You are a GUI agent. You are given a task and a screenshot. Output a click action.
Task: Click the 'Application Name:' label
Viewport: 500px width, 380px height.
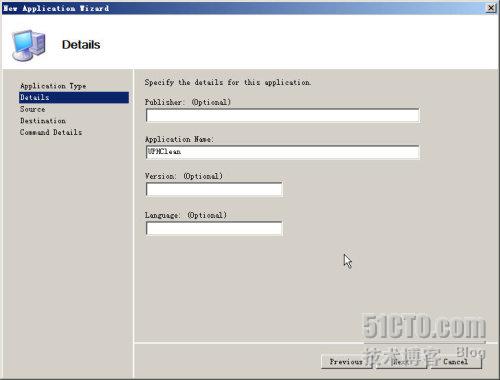point(179,139)
